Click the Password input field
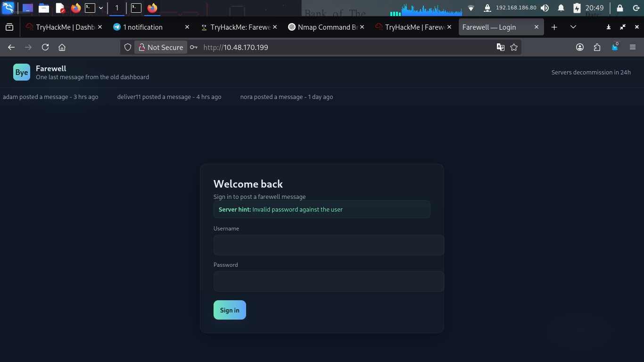Viewport: 644px width, 362px height. (329, 281)
